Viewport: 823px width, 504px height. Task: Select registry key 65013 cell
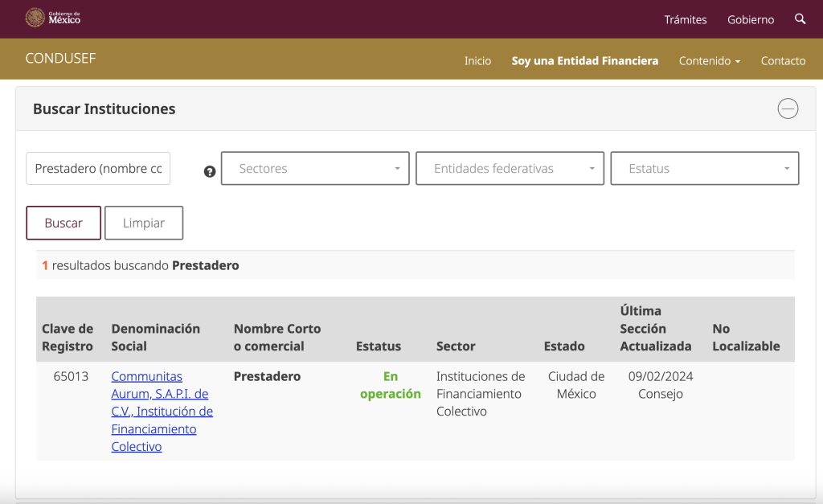tap(71, 376)
